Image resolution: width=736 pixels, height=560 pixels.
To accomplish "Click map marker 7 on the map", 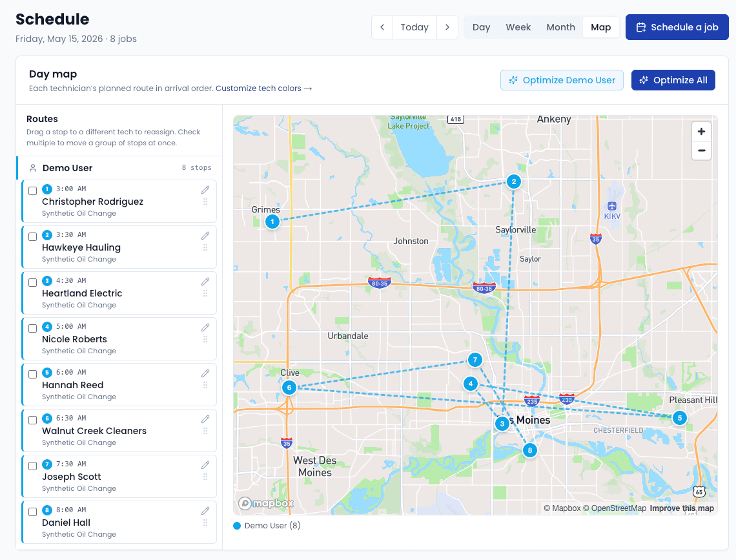I will pyautogui.click(x=475, y=360).
